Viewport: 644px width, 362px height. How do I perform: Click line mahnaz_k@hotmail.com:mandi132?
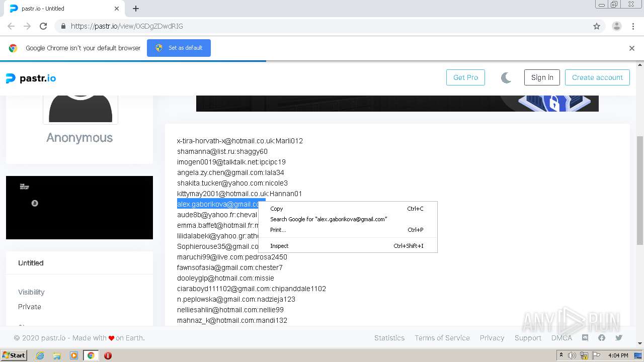click(232, 320)
